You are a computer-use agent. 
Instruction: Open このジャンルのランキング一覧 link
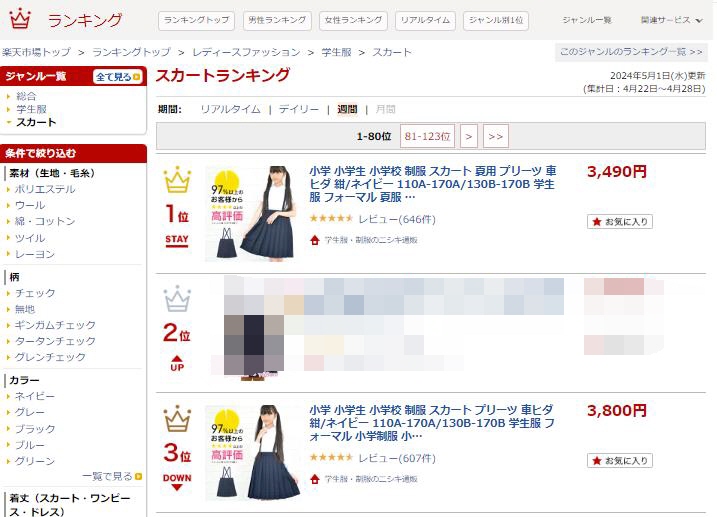click(x=631, y=52)
